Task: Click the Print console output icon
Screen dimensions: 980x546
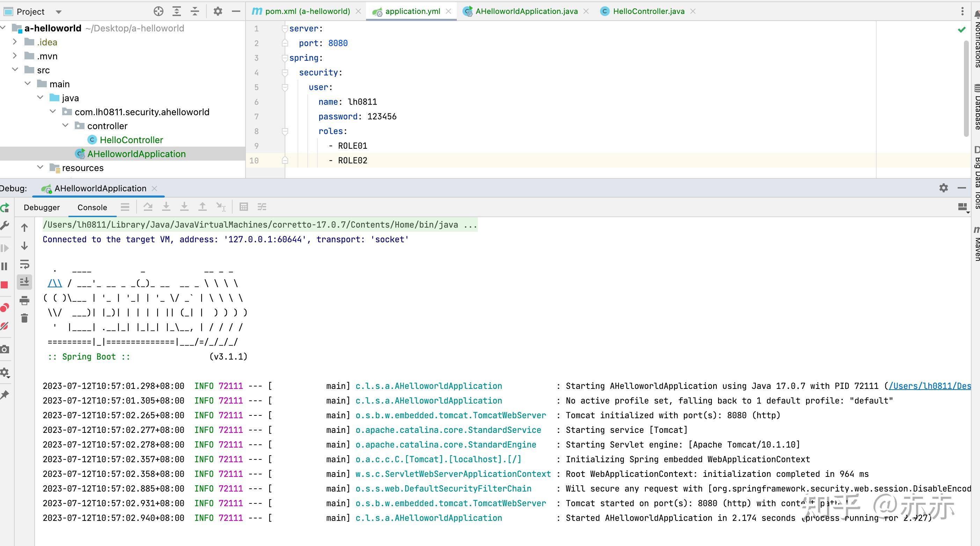Action: (x=24, y=300)
